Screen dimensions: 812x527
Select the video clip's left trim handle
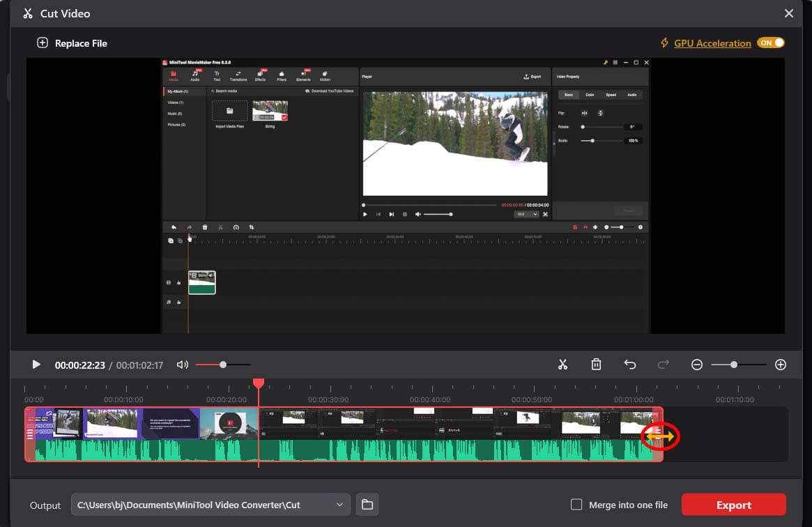tap(30, 434)
